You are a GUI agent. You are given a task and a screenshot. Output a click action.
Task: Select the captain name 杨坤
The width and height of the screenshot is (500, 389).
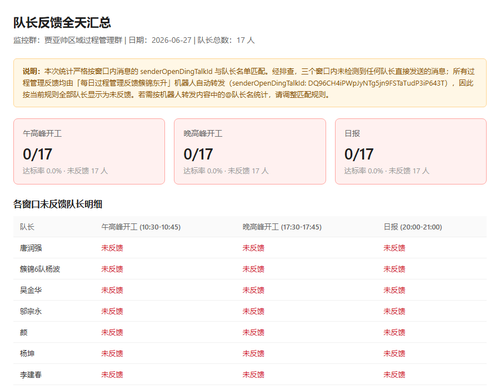click(x=27, y=353)
